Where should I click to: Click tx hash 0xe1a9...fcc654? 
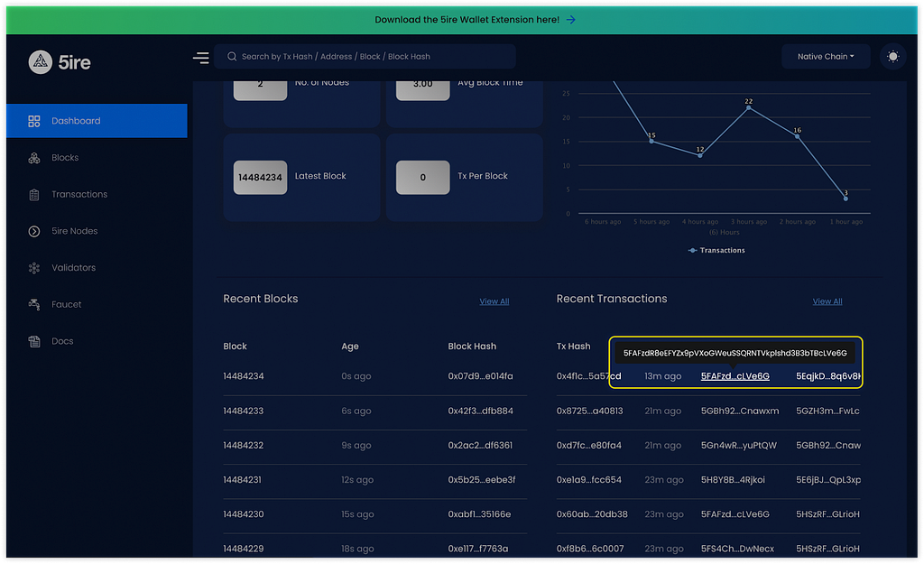click(588, 480)
